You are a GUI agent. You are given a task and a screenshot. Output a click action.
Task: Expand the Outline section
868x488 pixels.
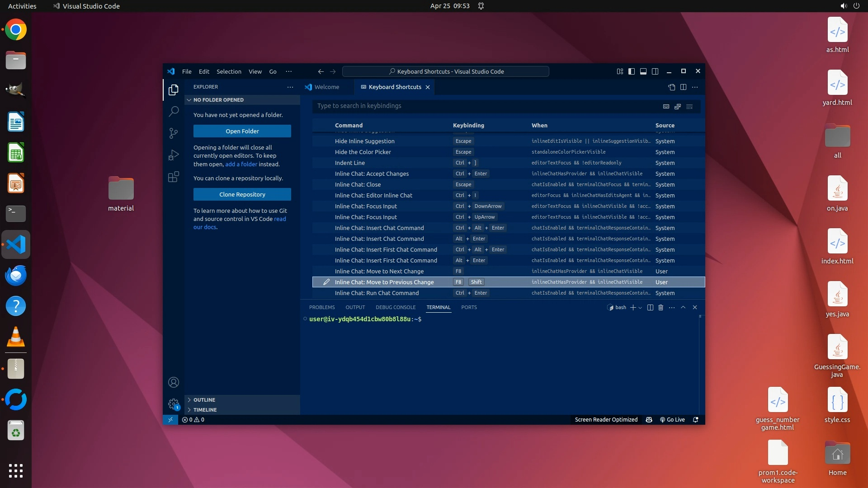[204, 400]
